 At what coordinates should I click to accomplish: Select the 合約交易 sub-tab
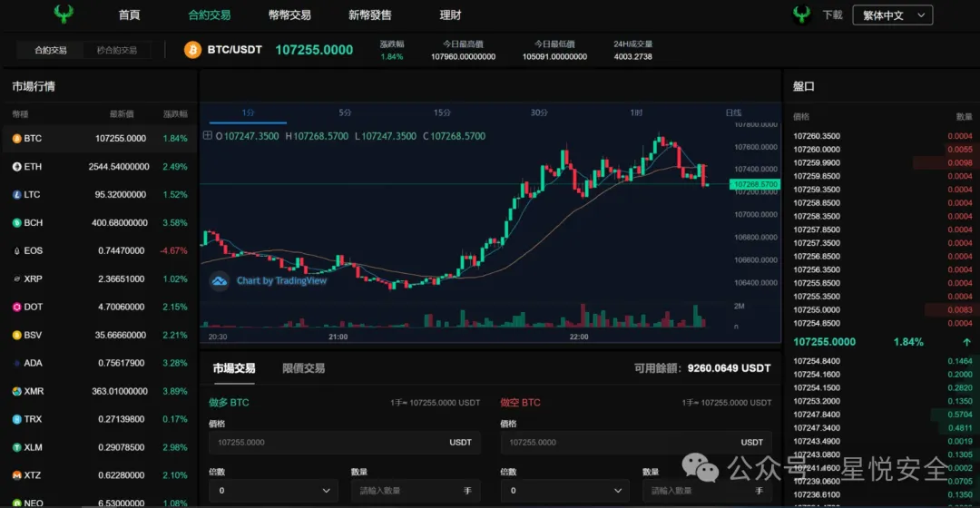coord(51,50)
